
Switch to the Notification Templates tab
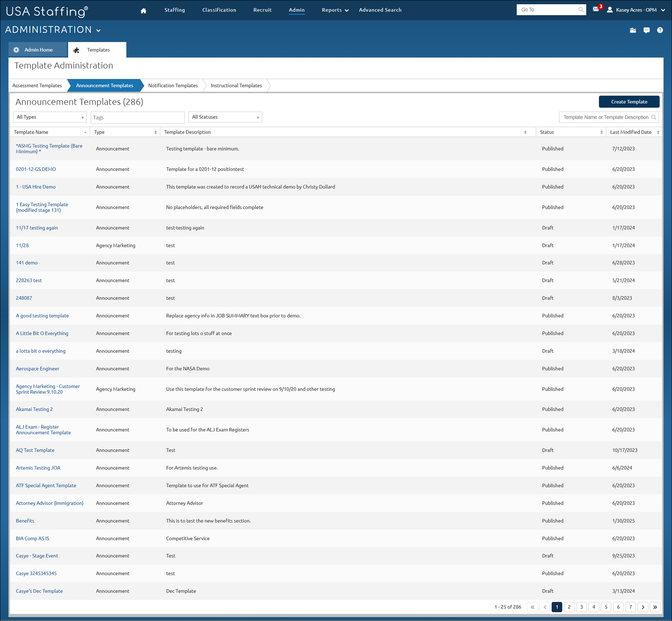click(173, 85)
